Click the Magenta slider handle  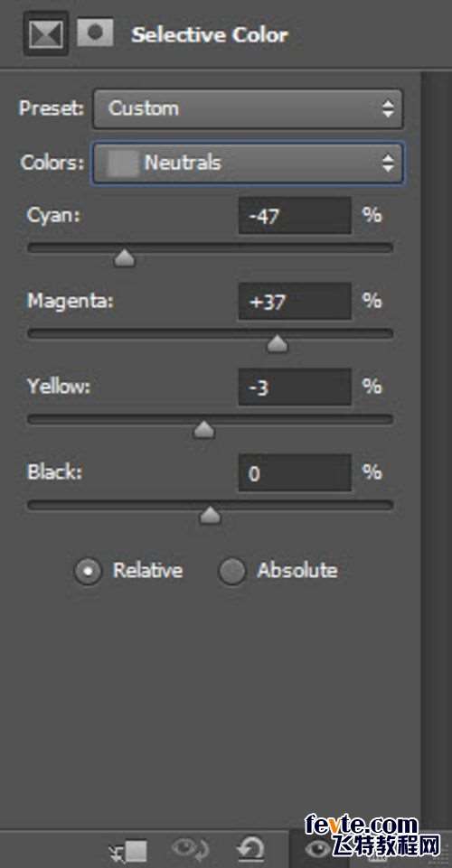point(277,344)
